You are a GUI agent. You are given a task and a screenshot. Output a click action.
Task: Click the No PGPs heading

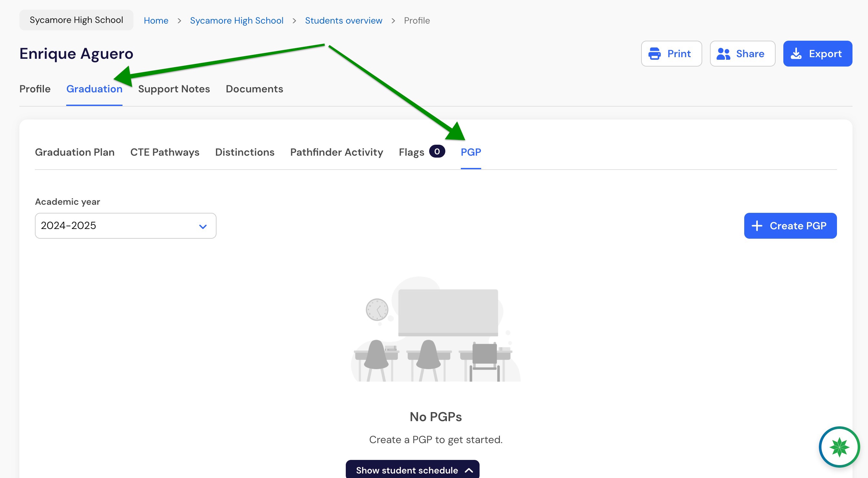point(436,417)
